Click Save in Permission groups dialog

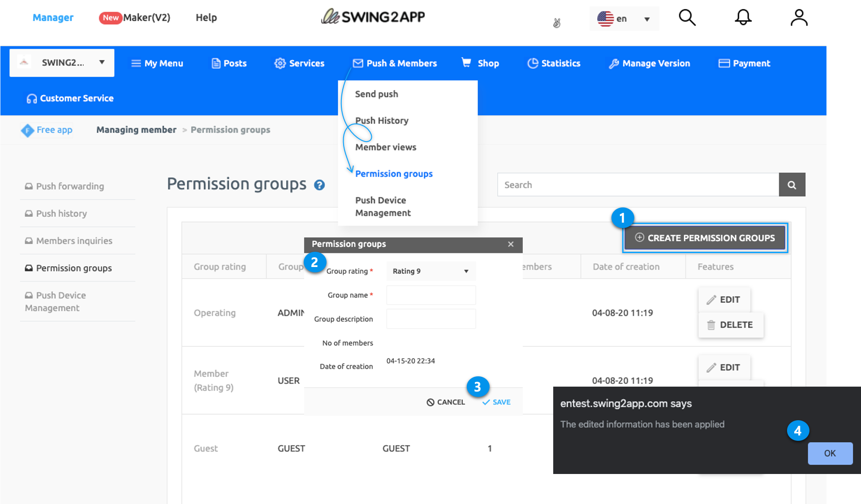496,402
